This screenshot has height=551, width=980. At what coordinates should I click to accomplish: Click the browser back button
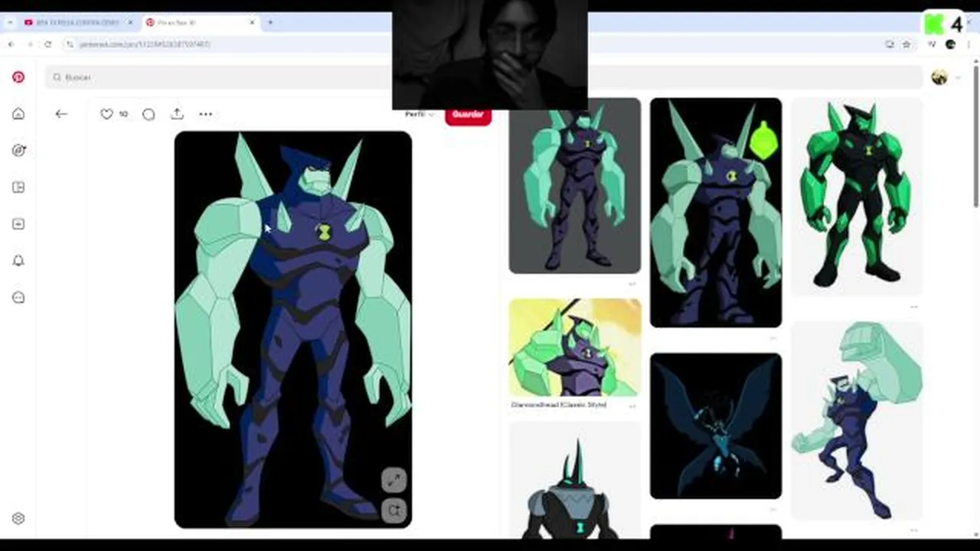pyautogui.click(x=11, y=44)
